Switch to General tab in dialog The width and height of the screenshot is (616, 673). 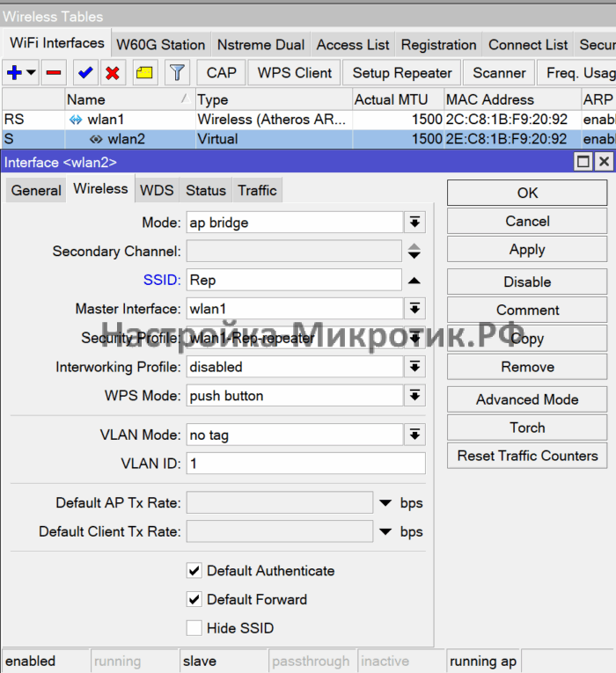36,190
